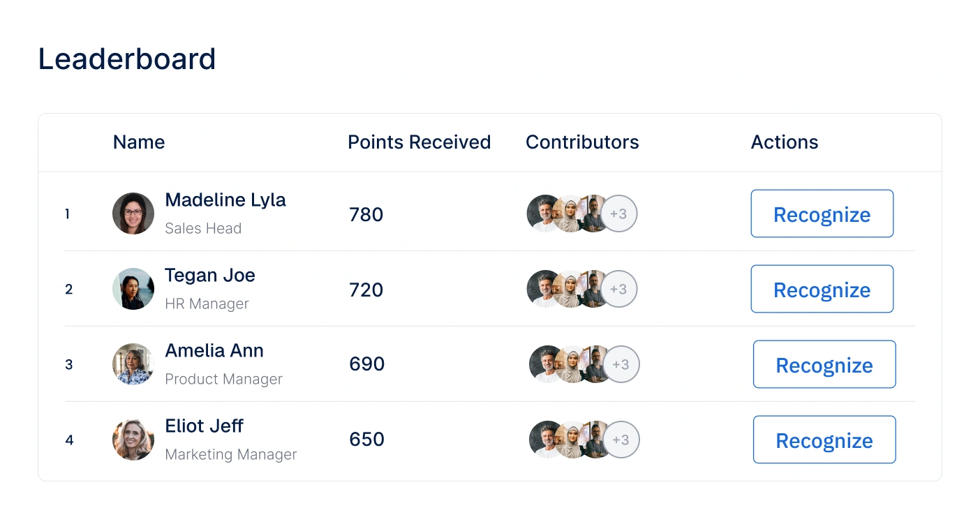Viewport: 980px width, 517px height.
Task: Click the first contributor avatar in Eliot Jeff's row
Action: [x=544, y=440]
